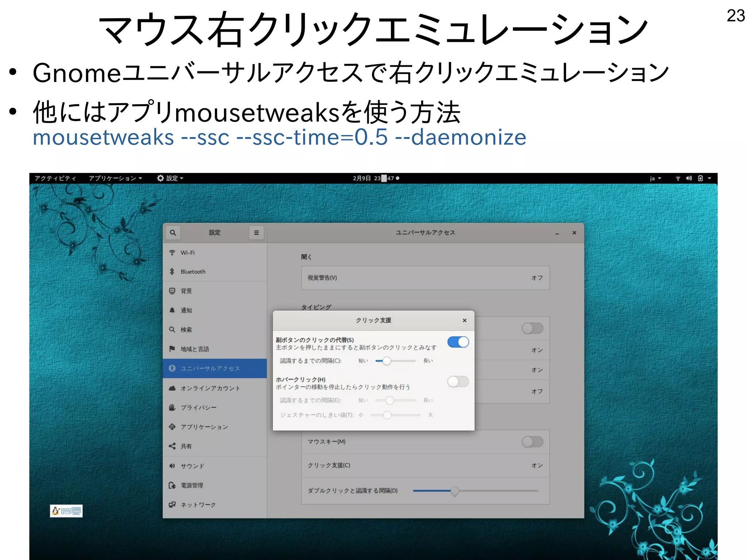Open the 視覚警告(V) row

click(x=425, y=278)
